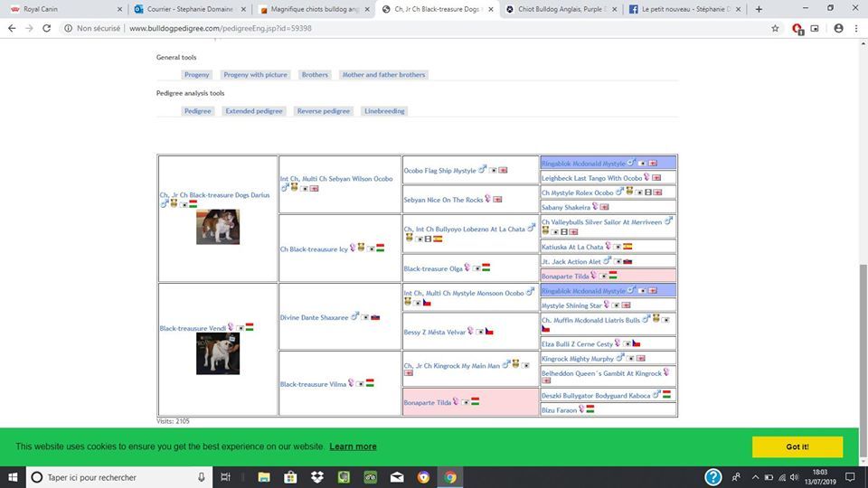Click the photo icon beside Black-treausure Icy

tap(371, 249)
